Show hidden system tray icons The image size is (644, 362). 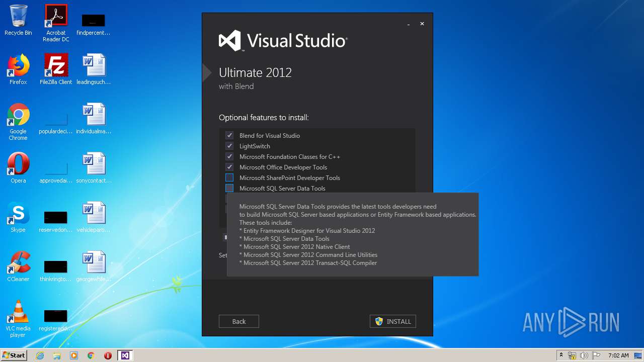click(561, 355)
